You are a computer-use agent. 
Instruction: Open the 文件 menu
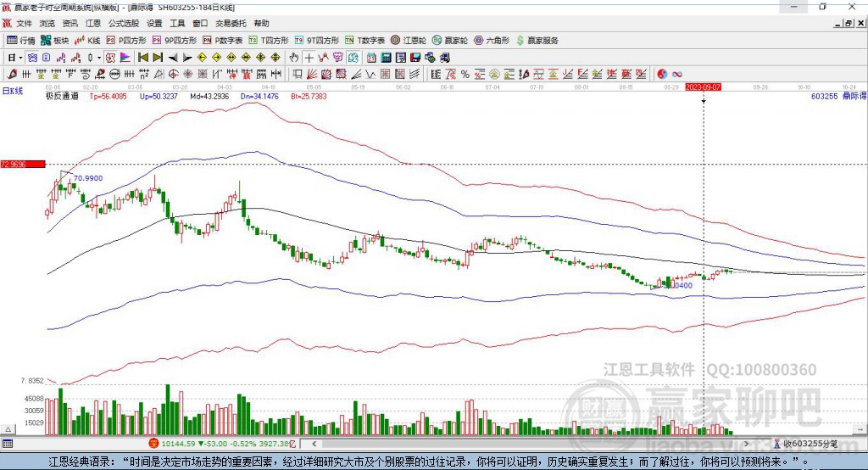point(24,23)
